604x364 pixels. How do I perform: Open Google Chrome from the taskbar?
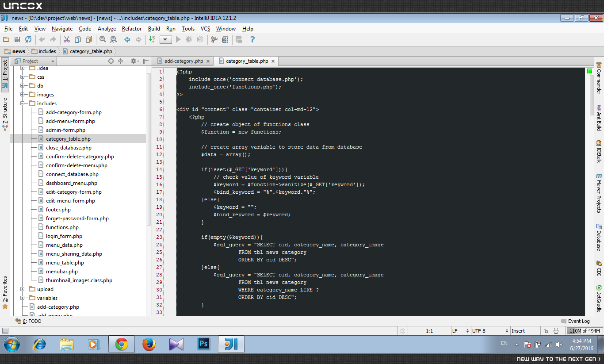pos(122,344)
